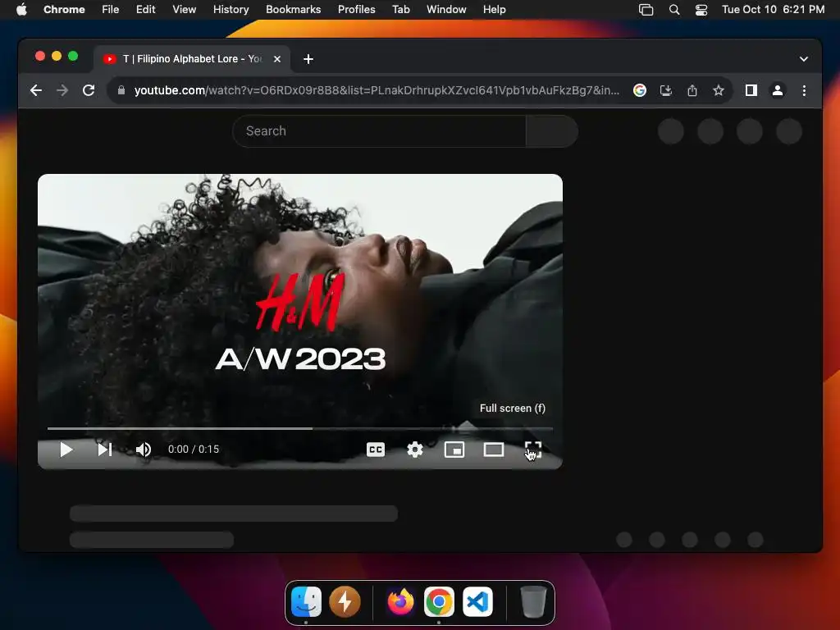The width and height of the screenshot is (840, 630).
Task: Click the screen mirroring menu bar icon
Action: click(646, 10)
